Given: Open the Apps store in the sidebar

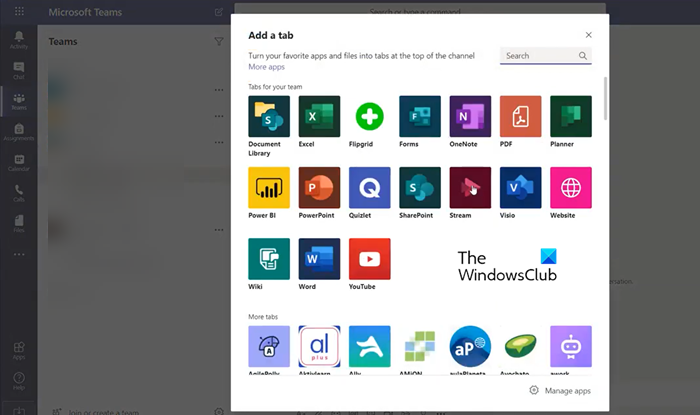Looking at the screenshot, I should [19, 351].
